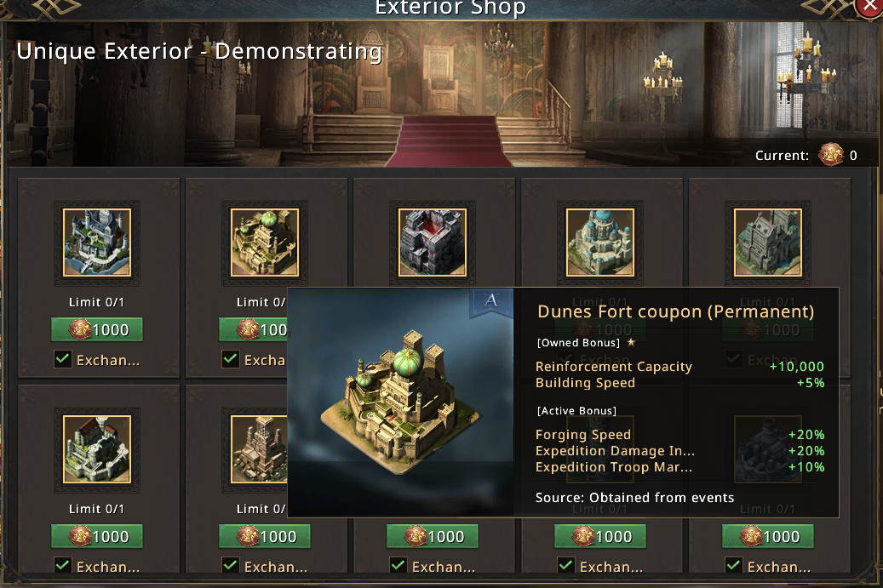Click the large Dunes Fort preview image
883x588 pixels.
click(x=400, y=402)
